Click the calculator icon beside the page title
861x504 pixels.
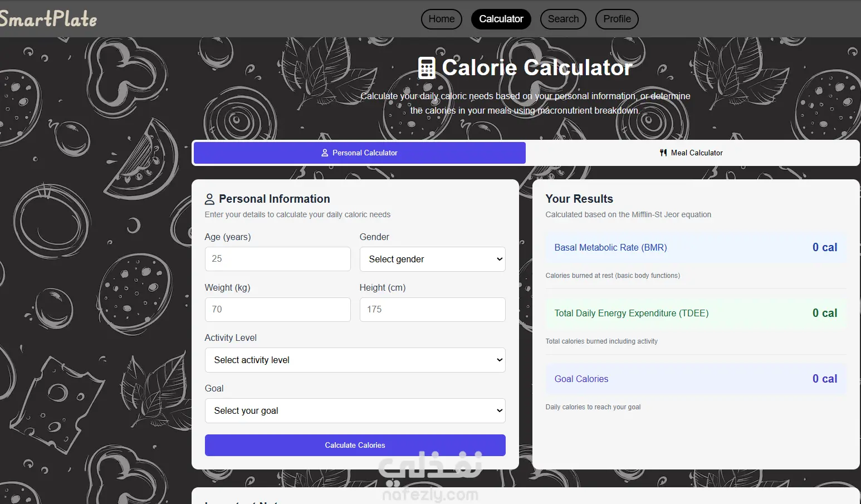point(427,68)
